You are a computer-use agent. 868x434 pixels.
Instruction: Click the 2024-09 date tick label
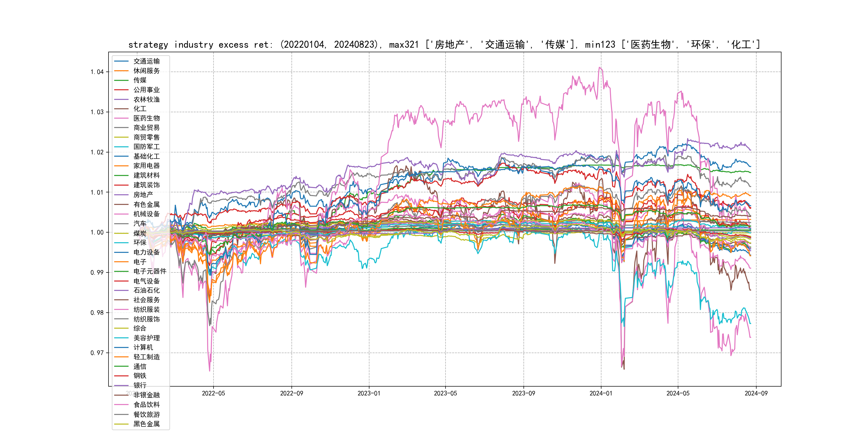(x=756, y=393)
